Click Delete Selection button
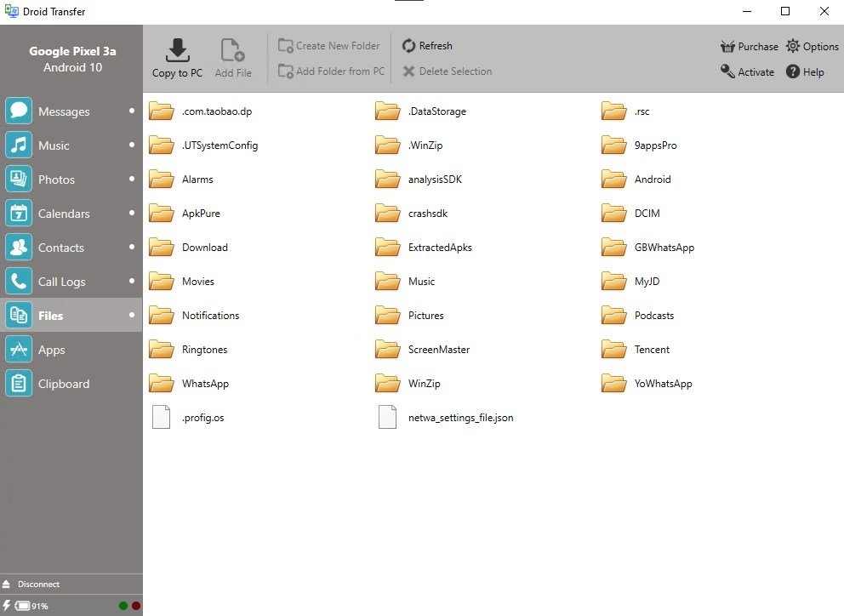This screenshot has height=616, width=844. pyautogui.click(x=448, y=71)
